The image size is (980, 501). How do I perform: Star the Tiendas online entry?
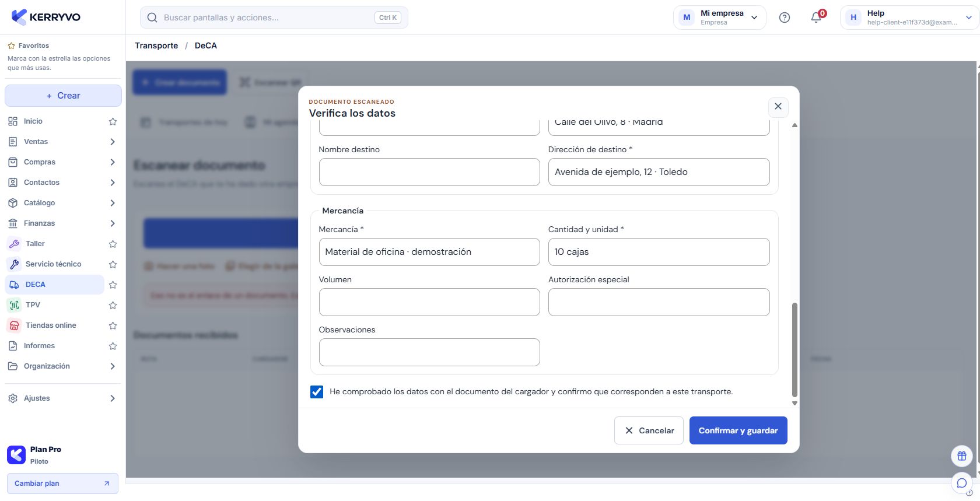coord(113,325)
